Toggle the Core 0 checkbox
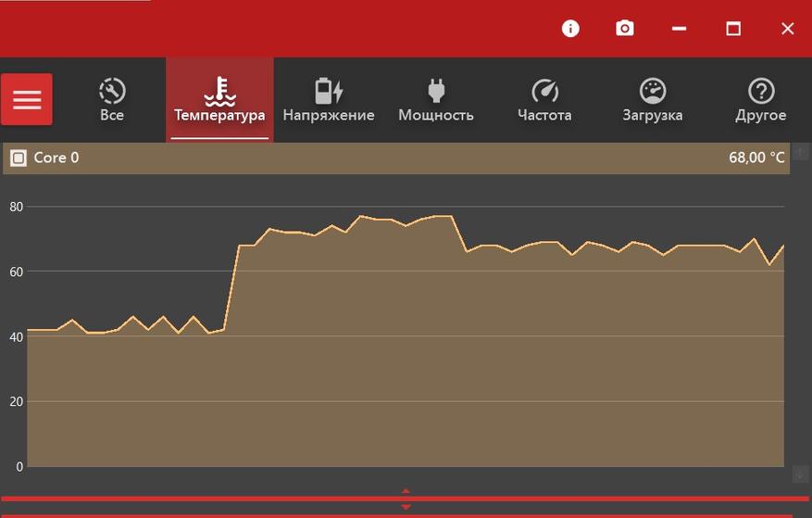Viewport: 812px width, 518px height. click(x=19, y=158)
